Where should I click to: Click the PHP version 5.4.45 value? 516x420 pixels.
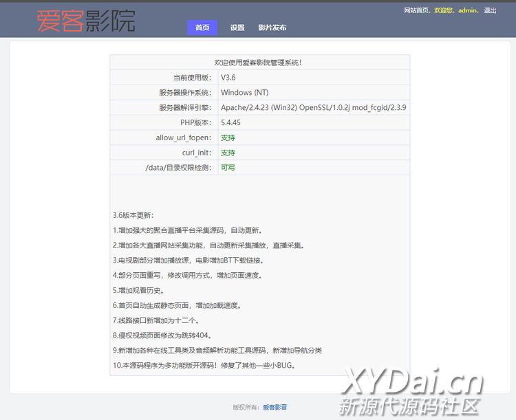coord(230,122)
